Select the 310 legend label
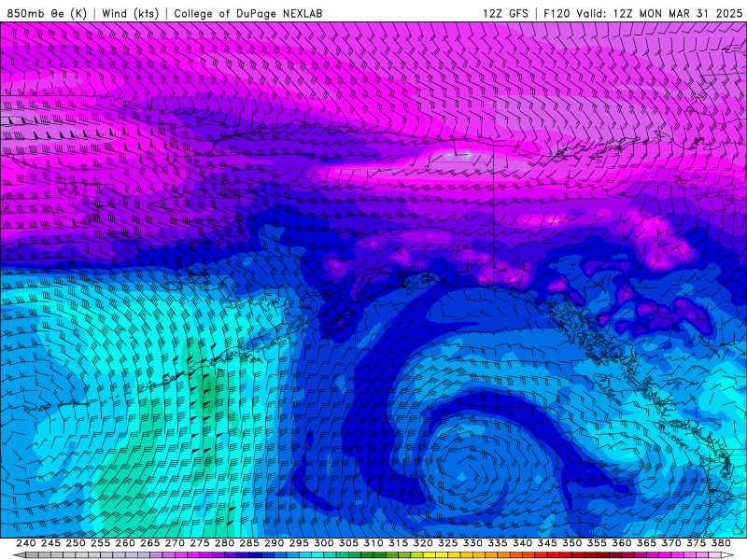 click(373, 543)
